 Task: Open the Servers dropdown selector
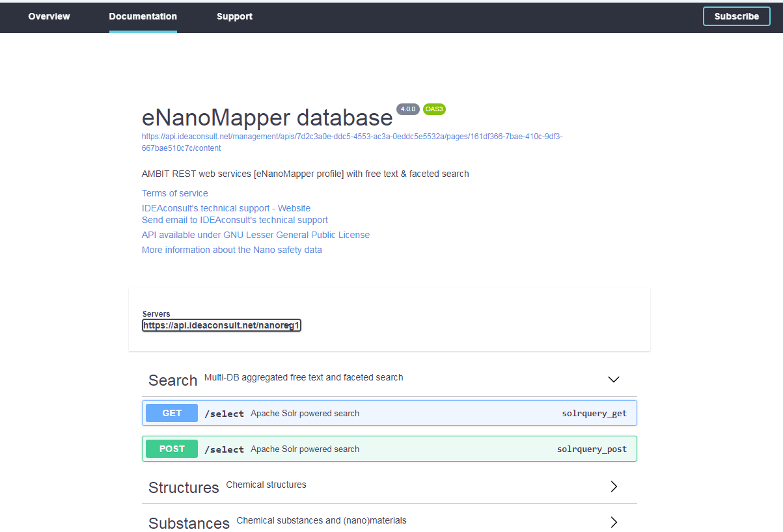tap(221, 325)
